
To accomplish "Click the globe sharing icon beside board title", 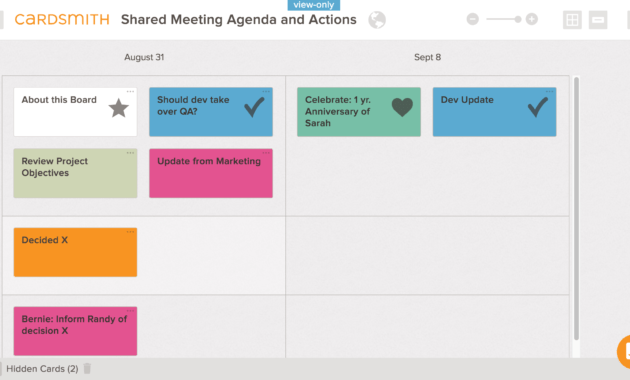I will [x=377, y=20].
